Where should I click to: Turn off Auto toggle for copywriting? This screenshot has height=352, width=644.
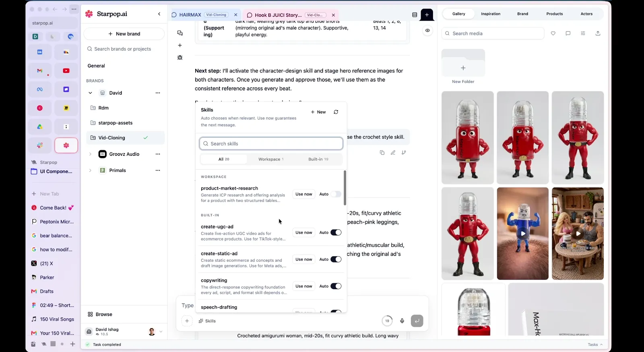[336, 286]
